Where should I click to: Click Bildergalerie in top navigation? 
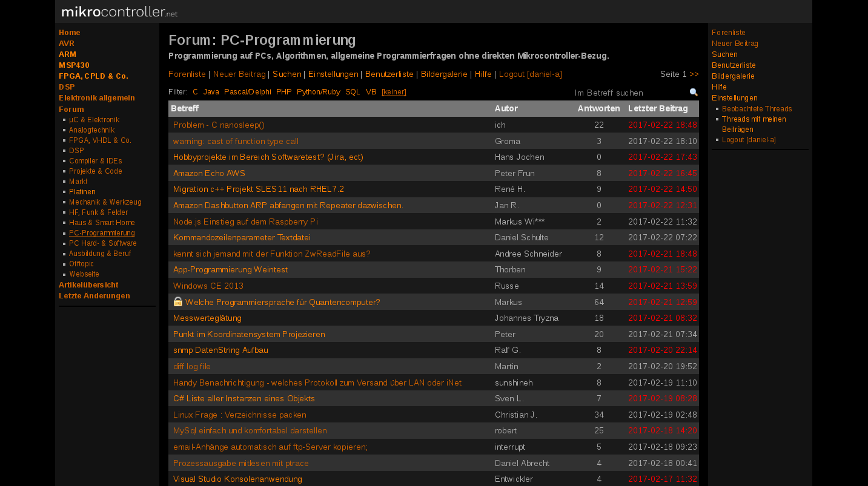pyautogui.click(x=444, y=74)
